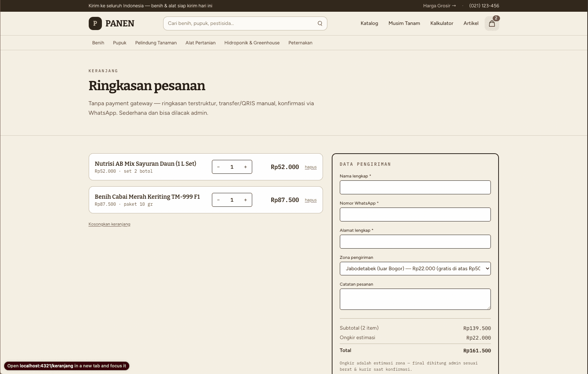
Task: Increase quantity of Benih Cabai Merah Keriting
Action: coord(245,200)
